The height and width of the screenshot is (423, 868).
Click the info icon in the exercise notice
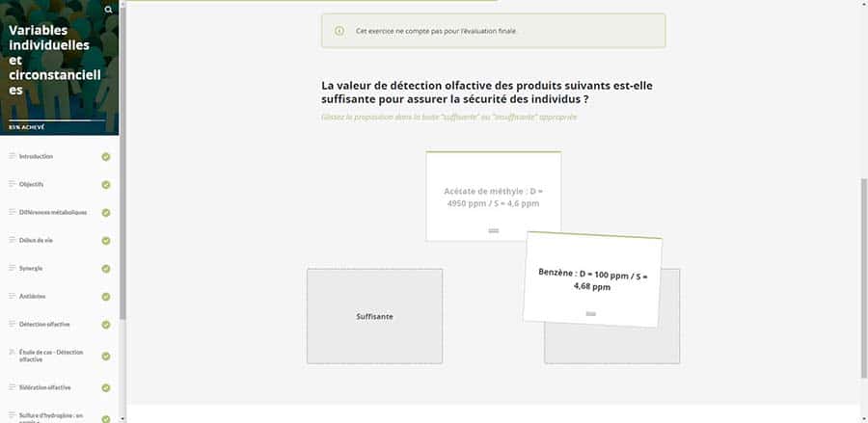click(x=339, y=31)
